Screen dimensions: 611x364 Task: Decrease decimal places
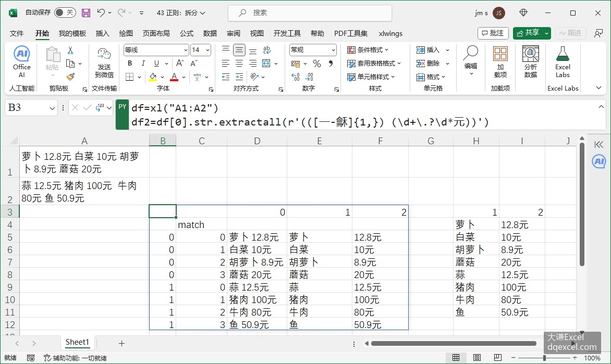tap(309, 77)
